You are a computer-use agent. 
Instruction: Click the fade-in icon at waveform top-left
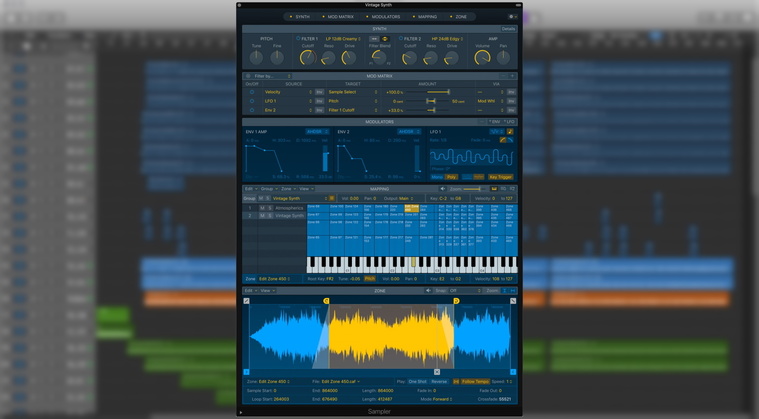pos(246,301)
